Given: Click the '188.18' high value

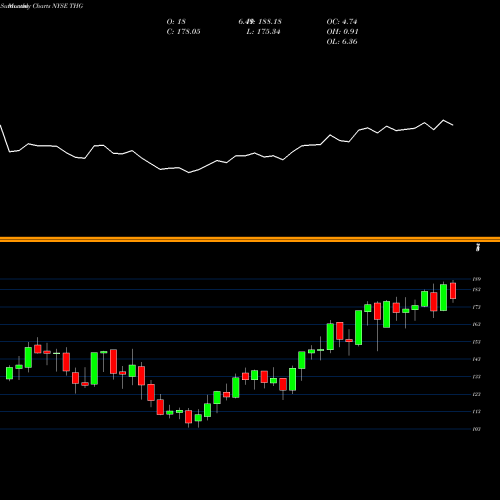Looking at the screenshot, I should click(270, 22).
